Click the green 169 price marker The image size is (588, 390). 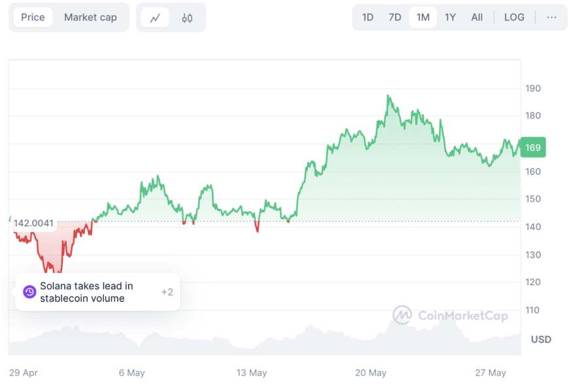[x=532, y=148]
